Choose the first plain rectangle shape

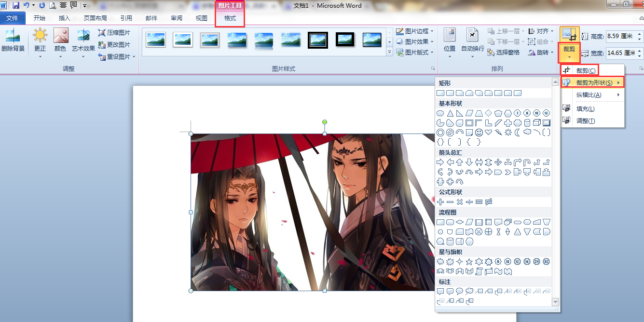[440, 93]
